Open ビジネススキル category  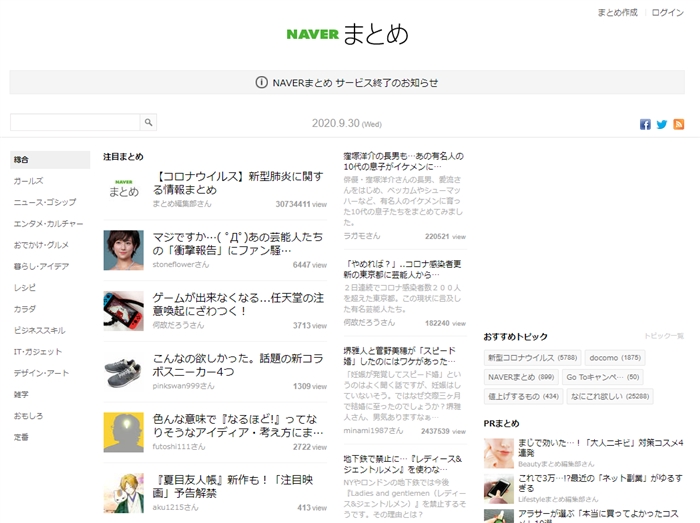click(x=39, y=330)
